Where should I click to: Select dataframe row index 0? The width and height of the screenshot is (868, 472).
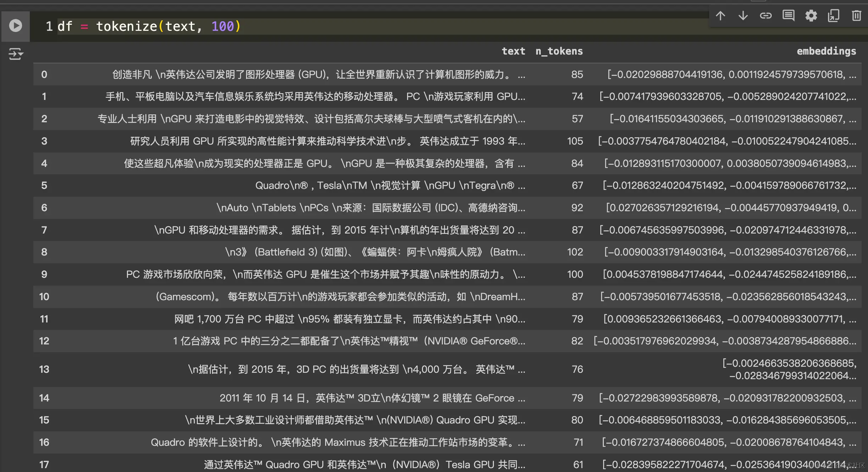[44, 74]
